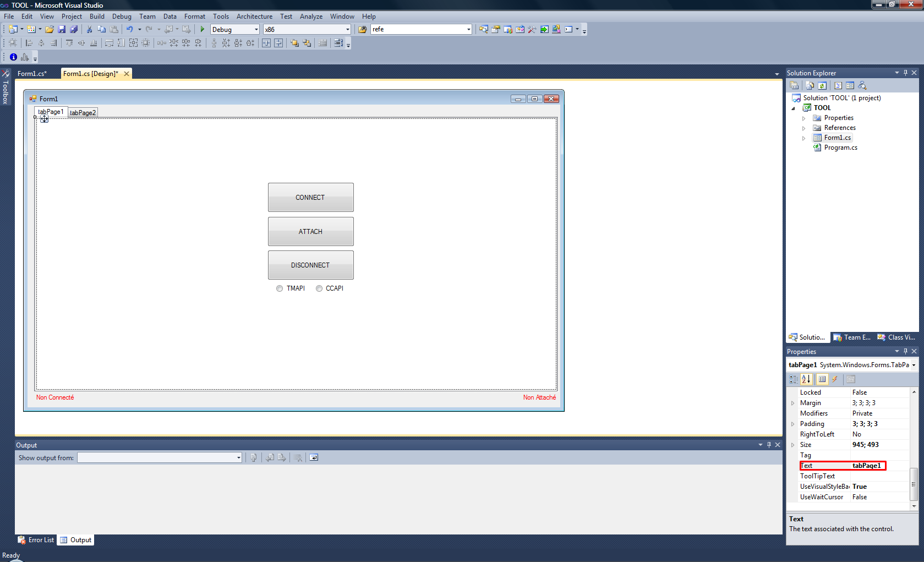
Task: Click the Save All toolbar icon
Action: pyautogui.click(x=74, y=29)
